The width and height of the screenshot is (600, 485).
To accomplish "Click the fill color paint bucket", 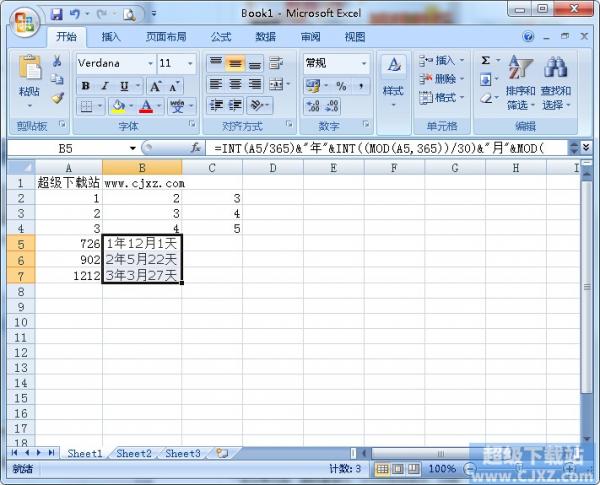I will [x=118, y=106].
